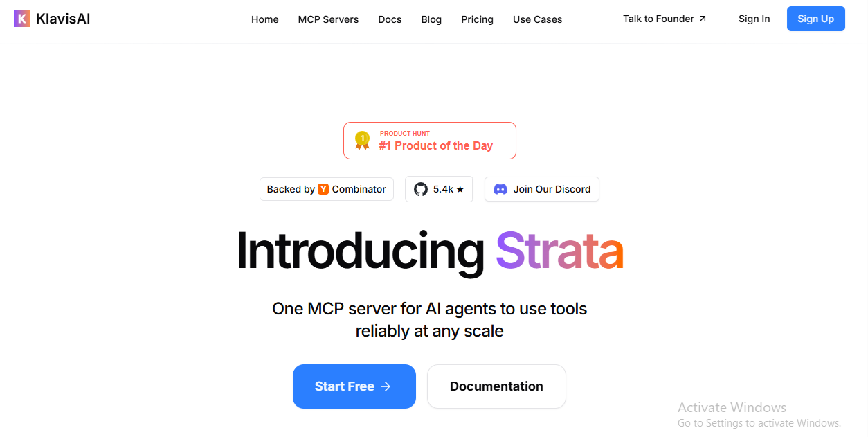
Task: Click the Y Combinator logo icon
Action: coord(323,189)
